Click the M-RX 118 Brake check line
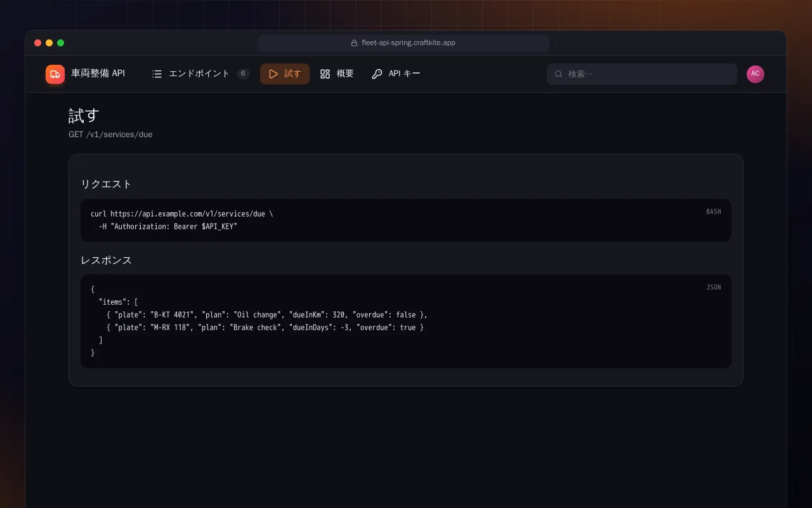812x508 pixels. 265,328
